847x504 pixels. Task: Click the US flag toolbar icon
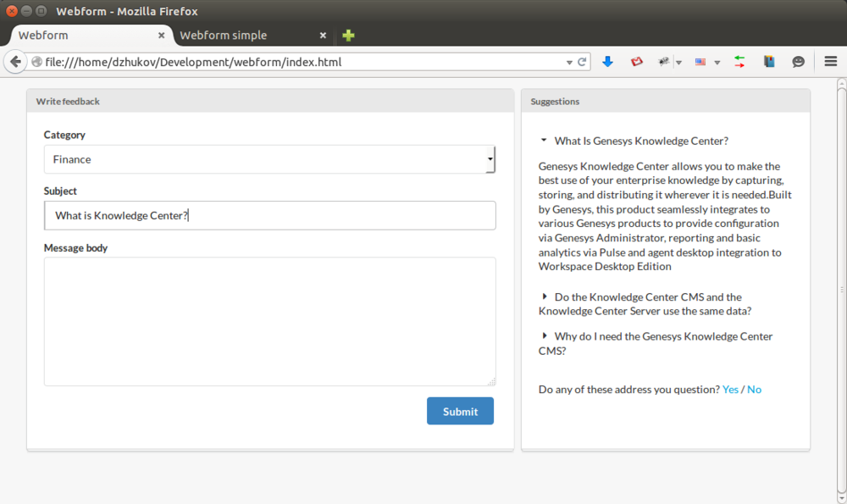coord(700,62)
